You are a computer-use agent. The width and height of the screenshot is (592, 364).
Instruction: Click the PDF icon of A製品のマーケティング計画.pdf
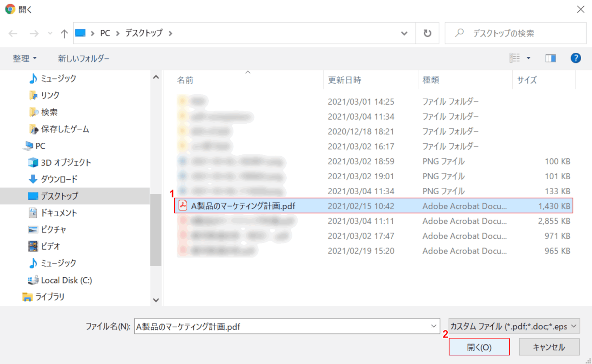point(183,206)
